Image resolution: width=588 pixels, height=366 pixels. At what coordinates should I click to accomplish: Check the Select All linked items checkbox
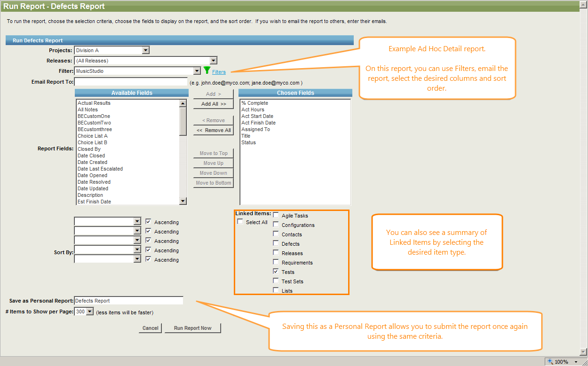240,222
